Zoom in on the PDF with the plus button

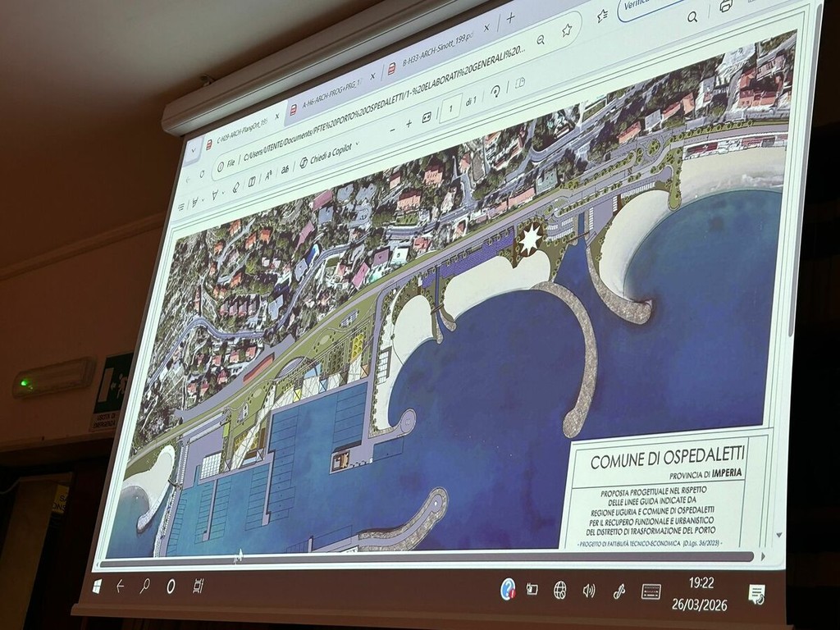tap(409, 123)
